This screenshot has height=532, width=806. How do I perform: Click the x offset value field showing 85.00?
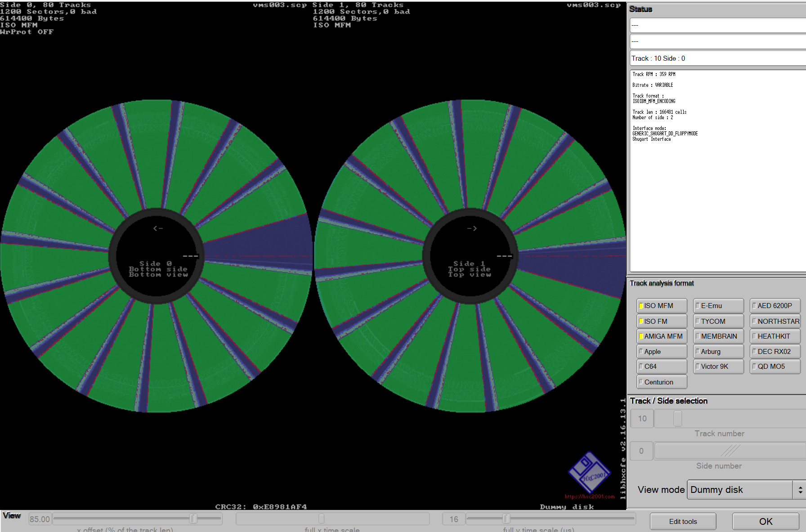(x=40, y=519)
